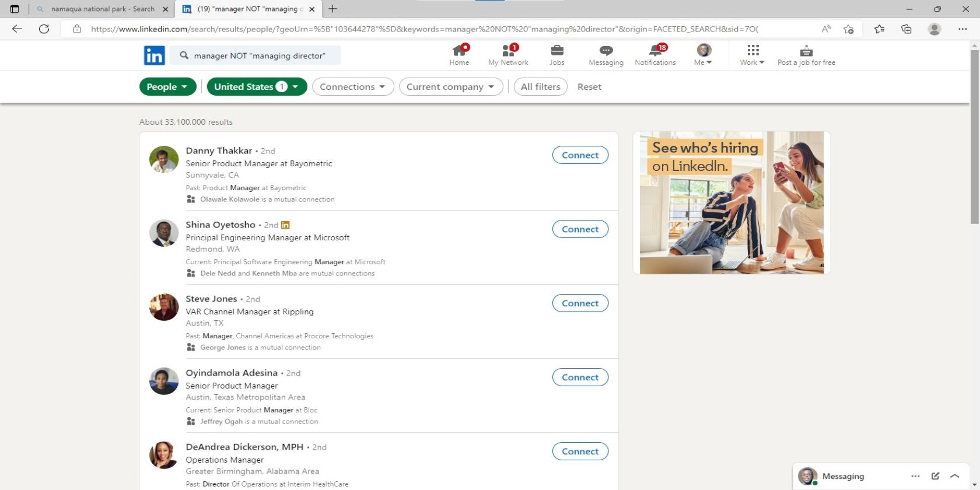Viewport: 980px width, 490px height.
Task: Close the namaqua national park tab
Action: [x=165, y=9]
